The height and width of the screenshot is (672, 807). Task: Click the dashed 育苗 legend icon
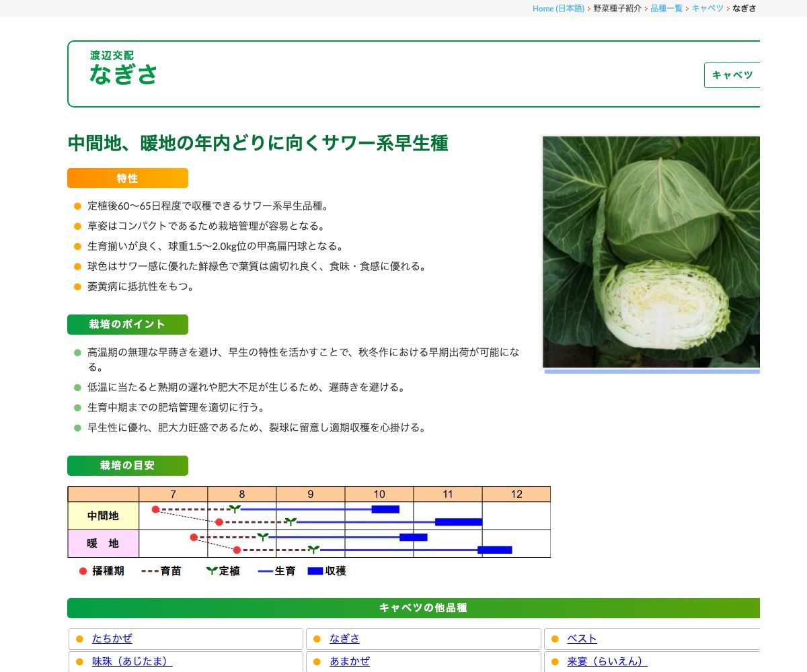point(151,571)
